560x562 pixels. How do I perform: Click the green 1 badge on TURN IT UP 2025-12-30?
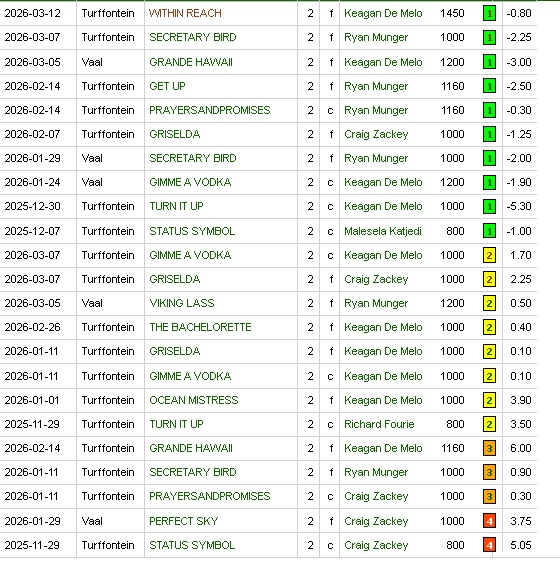pos(489,206)
